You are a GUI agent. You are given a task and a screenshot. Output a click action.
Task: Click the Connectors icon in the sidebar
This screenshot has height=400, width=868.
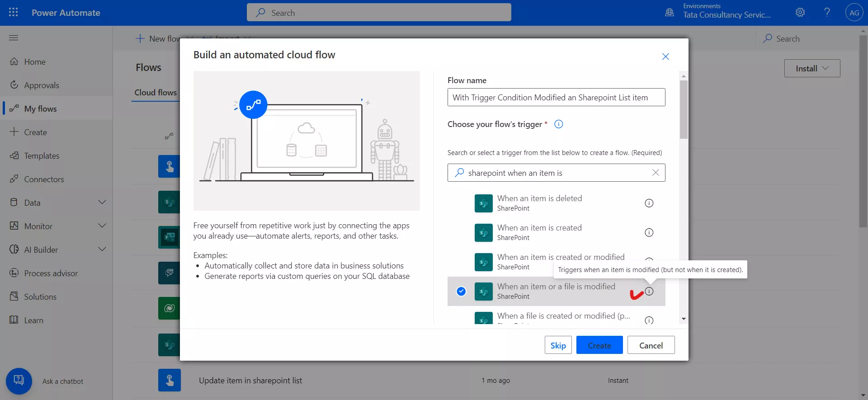point(14,179)
